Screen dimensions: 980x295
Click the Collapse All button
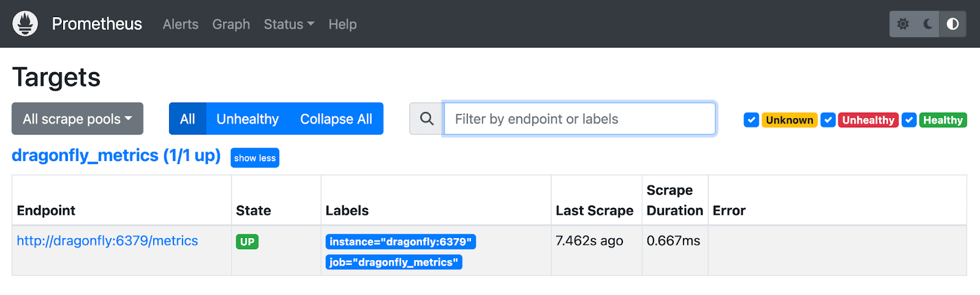tap(336, 119)
